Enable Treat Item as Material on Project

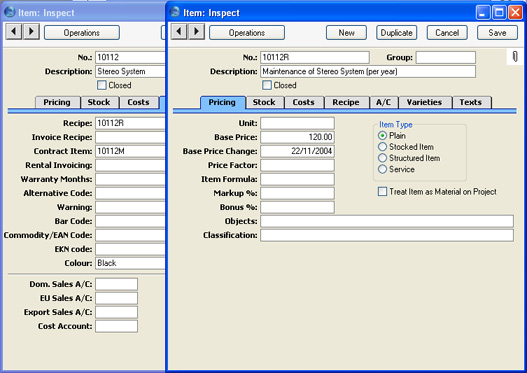tap(382, 192)
